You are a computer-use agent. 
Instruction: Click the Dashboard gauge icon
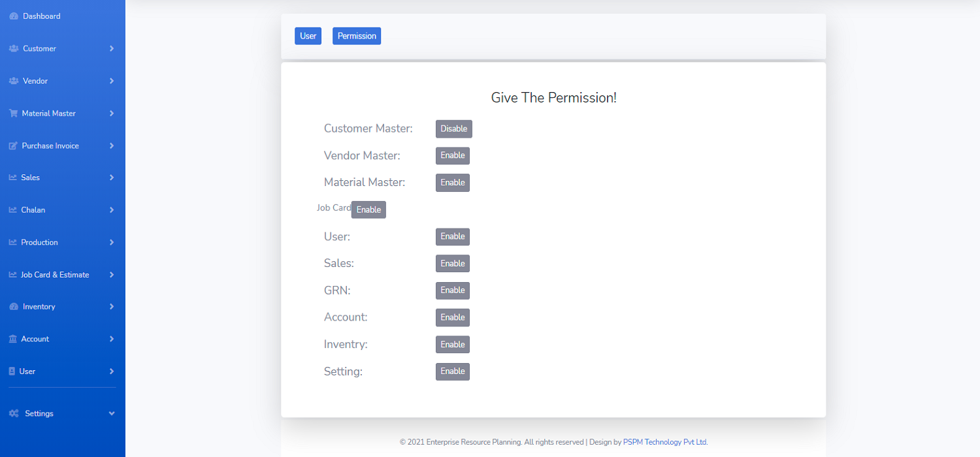click(14, 16)
